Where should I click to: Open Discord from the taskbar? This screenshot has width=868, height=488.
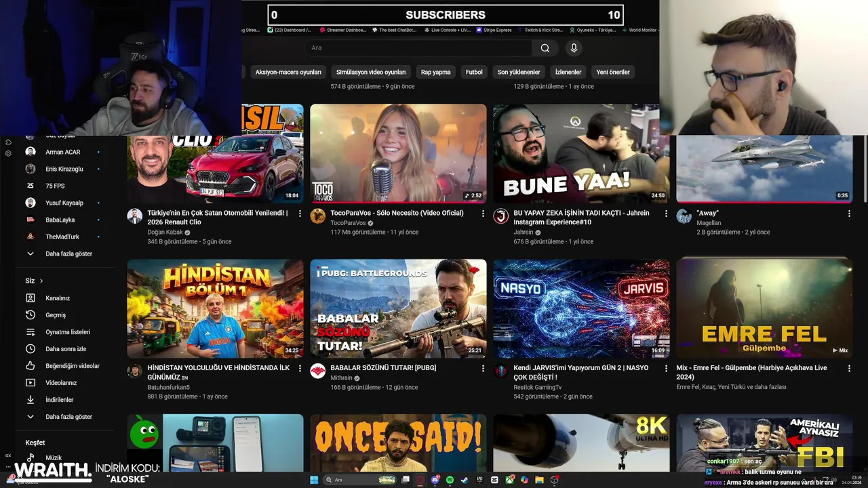[435, 480]
